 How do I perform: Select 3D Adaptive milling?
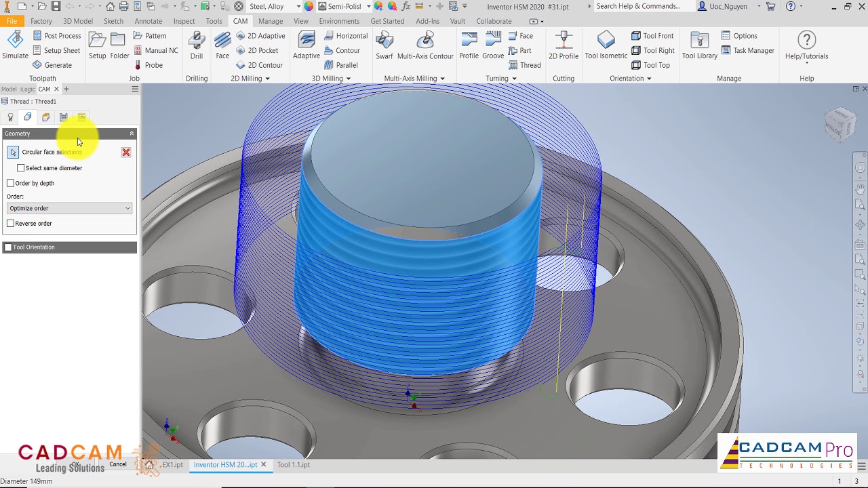pos(307,45)
